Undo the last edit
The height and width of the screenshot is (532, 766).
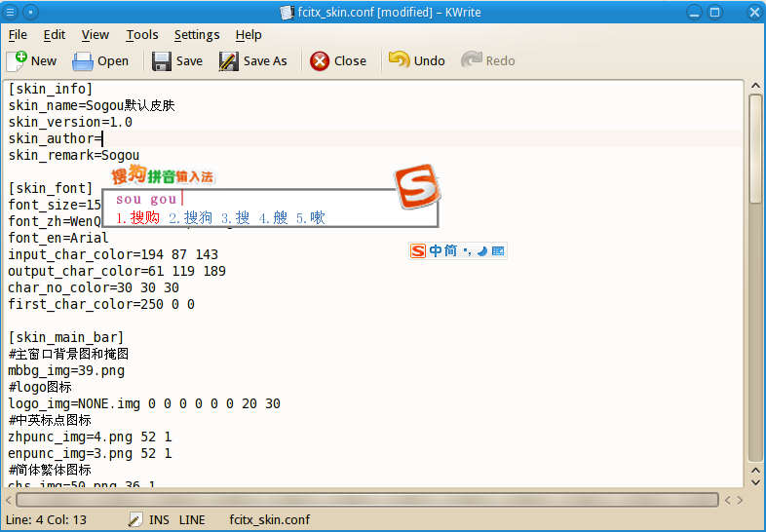point(417,61)
